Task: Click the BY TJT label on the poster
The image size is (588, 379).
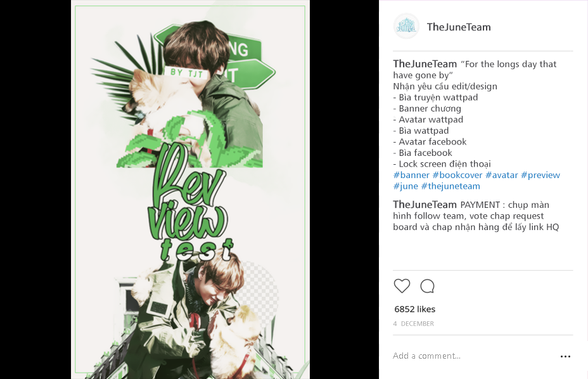Action: click(x=186, y=72)
